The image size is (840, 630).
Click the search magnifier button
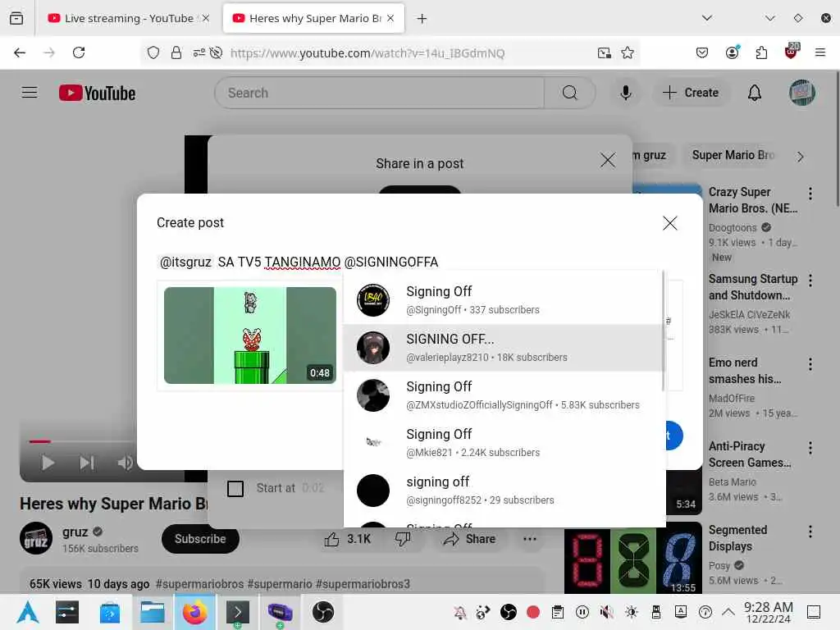coord(569,93)
